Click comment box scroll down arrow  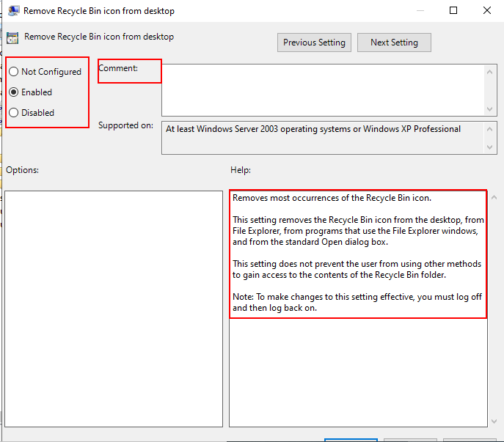pyautogui.click(x=489, y=109)
